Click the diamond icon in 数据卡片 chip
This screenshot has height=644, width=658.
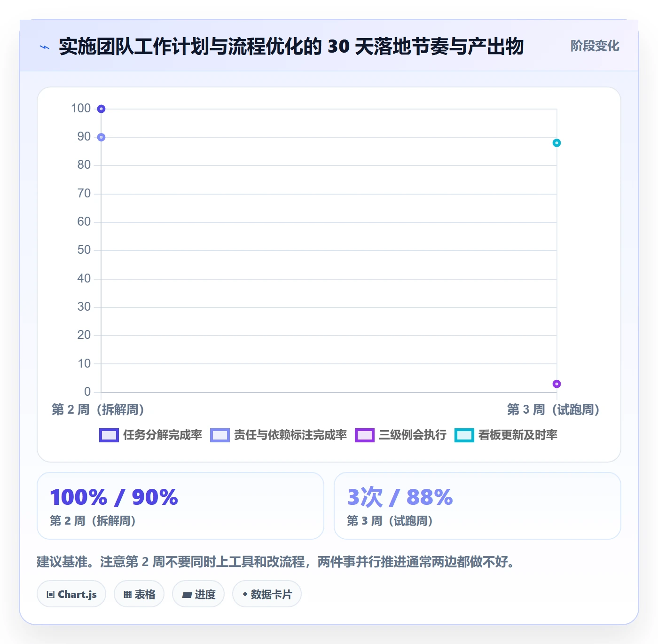[245, 594]
